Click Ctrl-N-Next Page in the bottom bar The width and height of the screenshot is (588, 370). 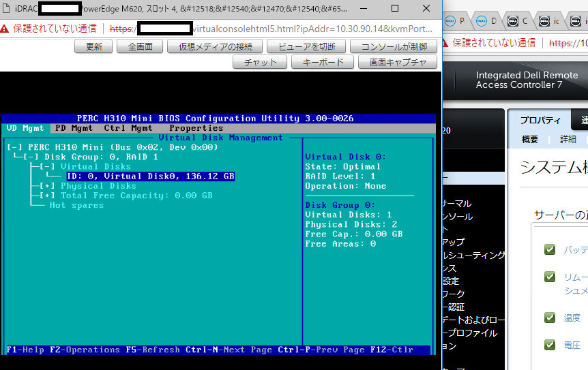pyautogui.click(x=229, y=350)
